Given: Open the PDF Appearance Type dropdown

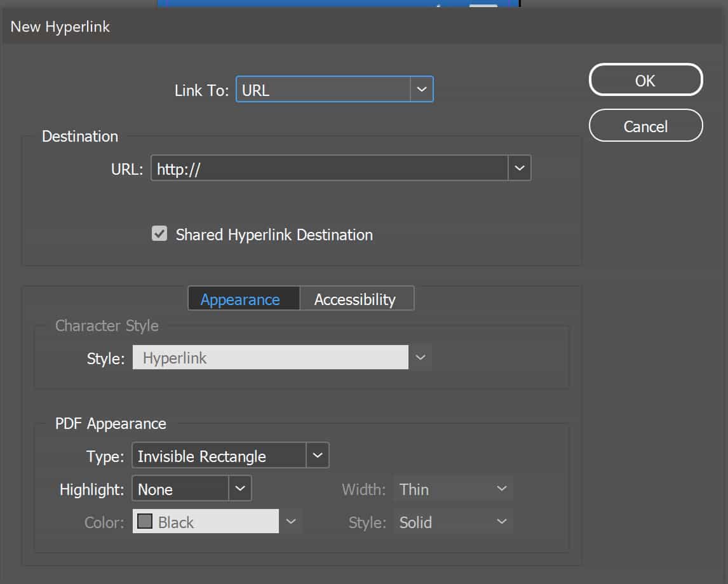Looking at the screenshot, I should point(231,455).
